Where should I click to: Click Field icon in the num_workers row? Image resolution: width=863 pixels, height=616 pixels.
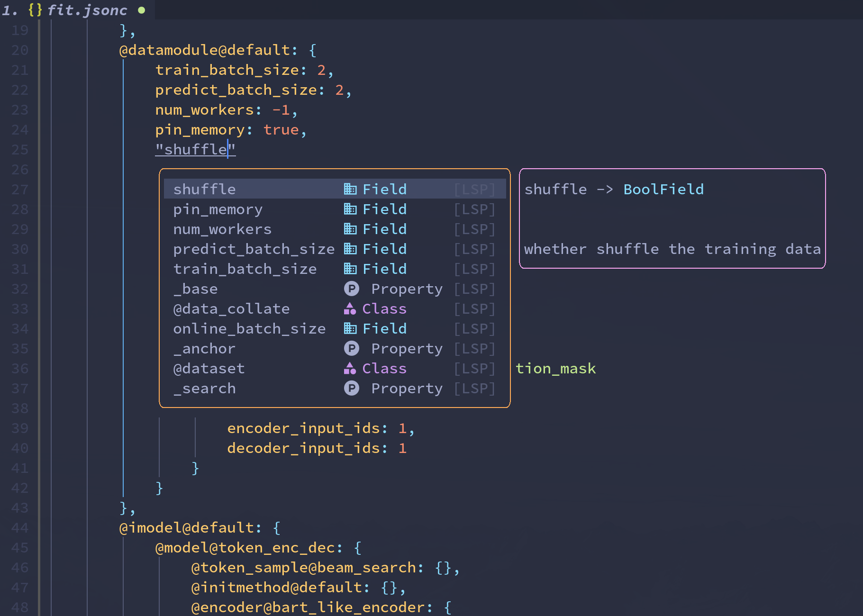click(350, 229)
